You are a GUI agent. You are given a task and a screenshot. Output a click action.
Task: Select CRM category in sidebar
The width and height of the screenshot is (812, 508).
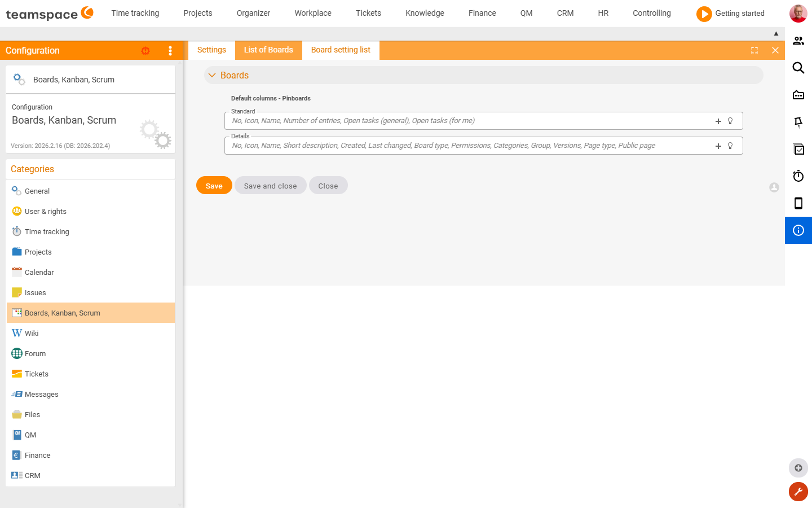point(90,475)
